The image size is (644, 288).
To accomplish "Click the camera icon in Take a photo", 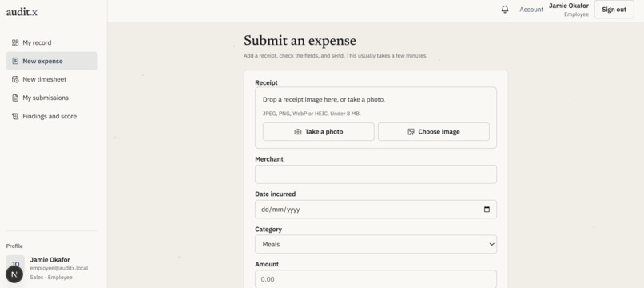I will 298,132.
